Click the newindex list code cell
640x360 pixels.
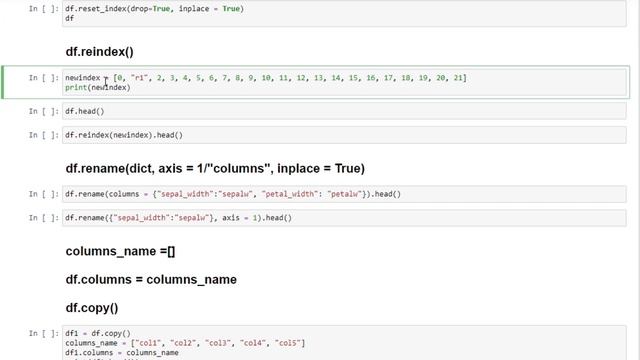[x=344, y=82]
